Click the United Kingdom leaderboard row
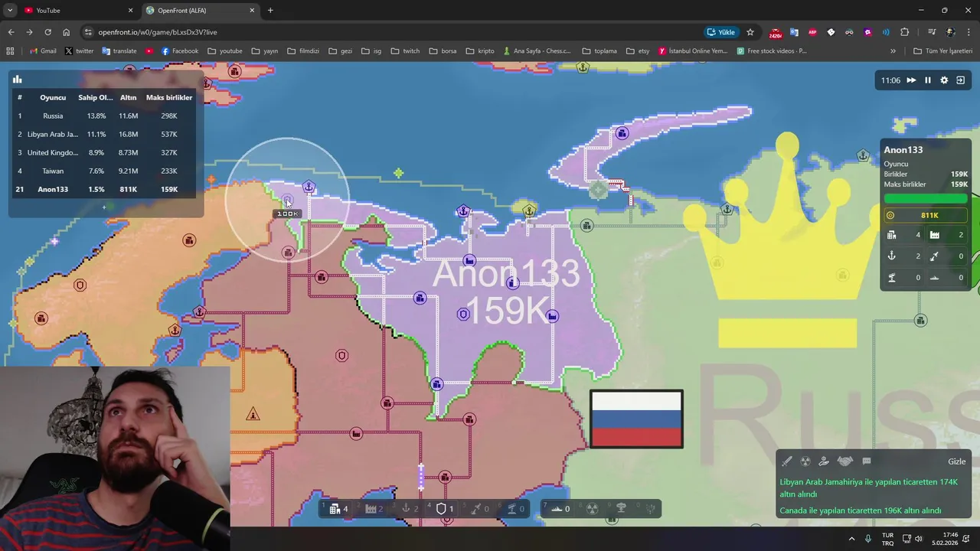Viewport: 980px width, 551px height. click(x=104, y=152)
